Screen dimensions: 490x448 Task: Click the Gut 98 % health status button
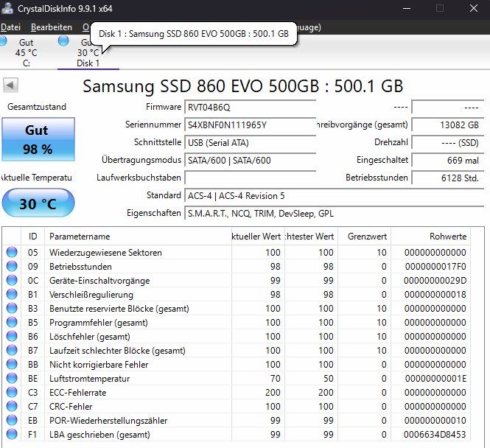tap(38, 139)
